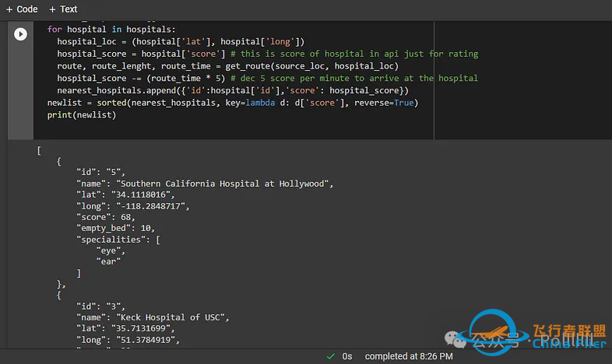612x364 pixels.
Task: Click the "eye" speciality in output
Action: (x=111, y=250)
